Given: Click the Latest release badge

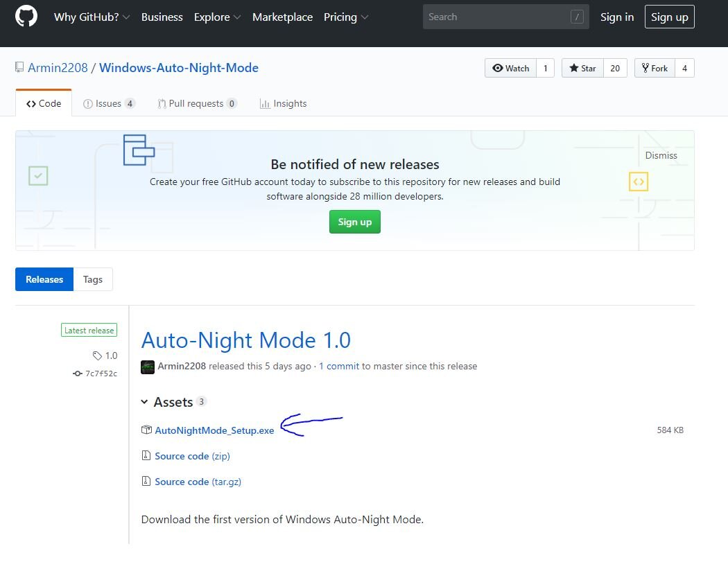Looking at the screenshot, I should [x=89, y=330].
